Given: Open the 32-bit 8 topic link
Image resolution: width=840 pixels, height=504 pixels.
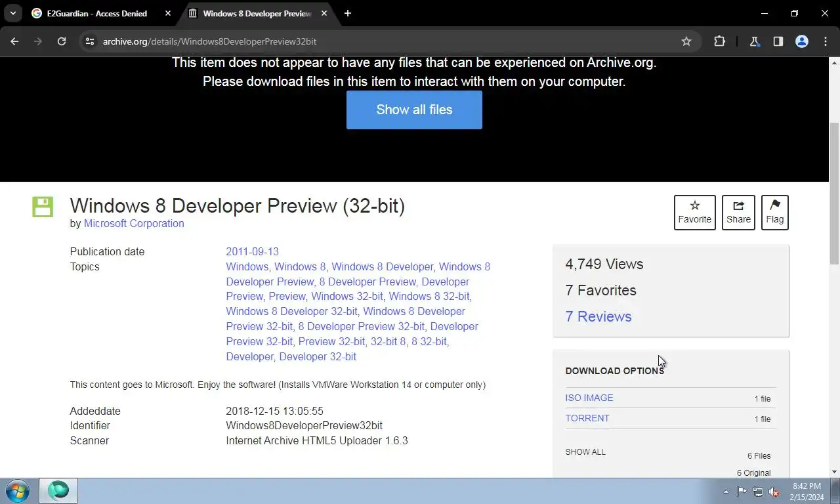Looking at the screenshot, I should (x=388, y=341).
